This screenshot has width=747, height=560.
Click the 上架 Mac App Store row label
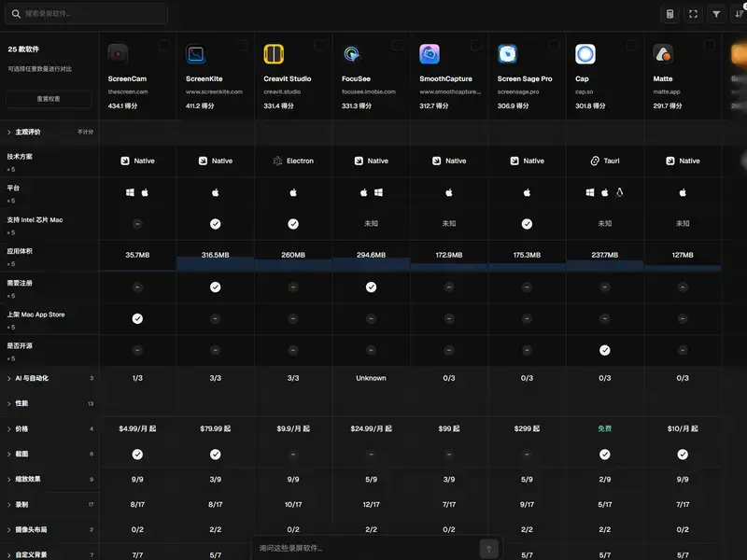pyautogui.click(x=35, y=315)
